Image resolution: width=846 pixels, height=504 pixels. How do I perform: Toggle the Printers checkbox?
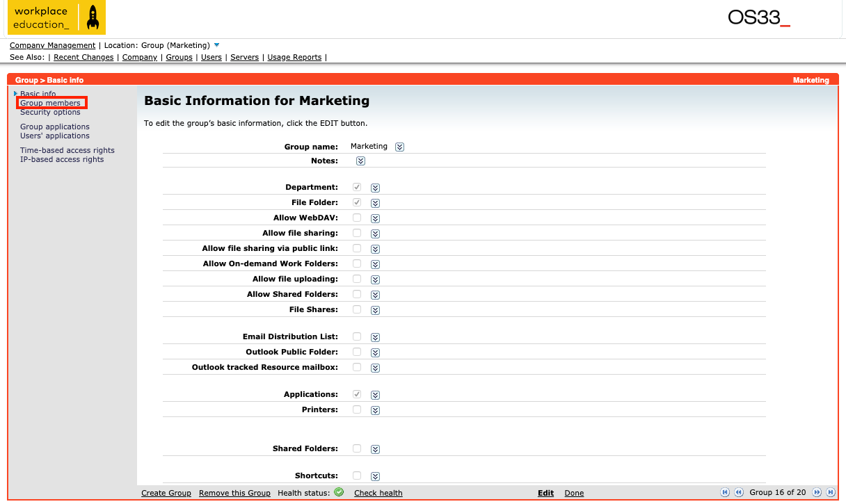(x=357, y=409)
